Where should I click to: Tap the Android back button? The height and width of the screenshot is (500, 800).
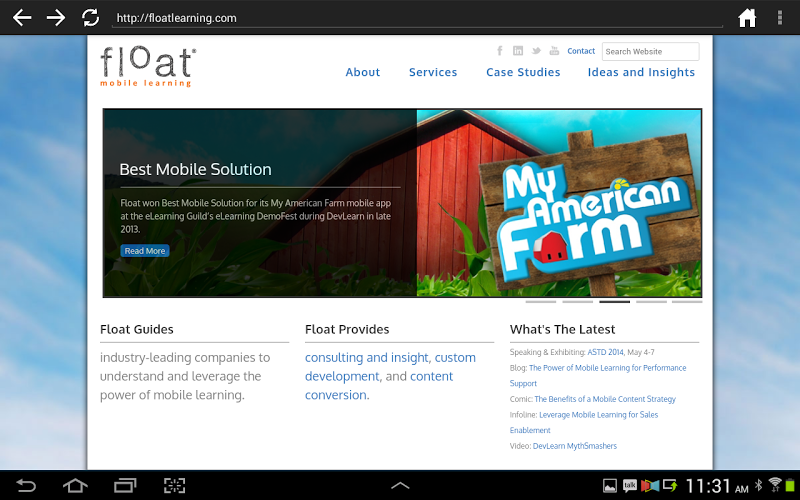click(26, 485)
